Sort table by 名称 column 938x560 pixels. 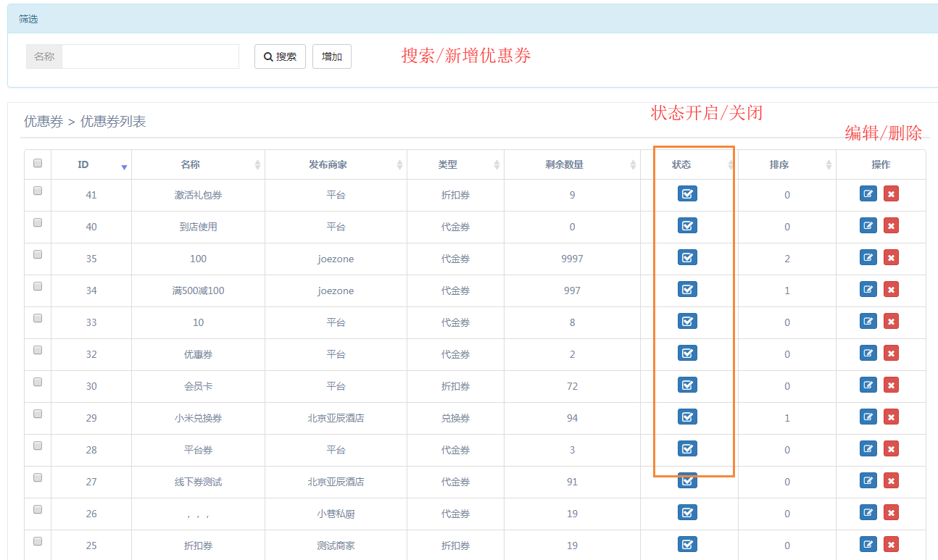click(198, 164)
